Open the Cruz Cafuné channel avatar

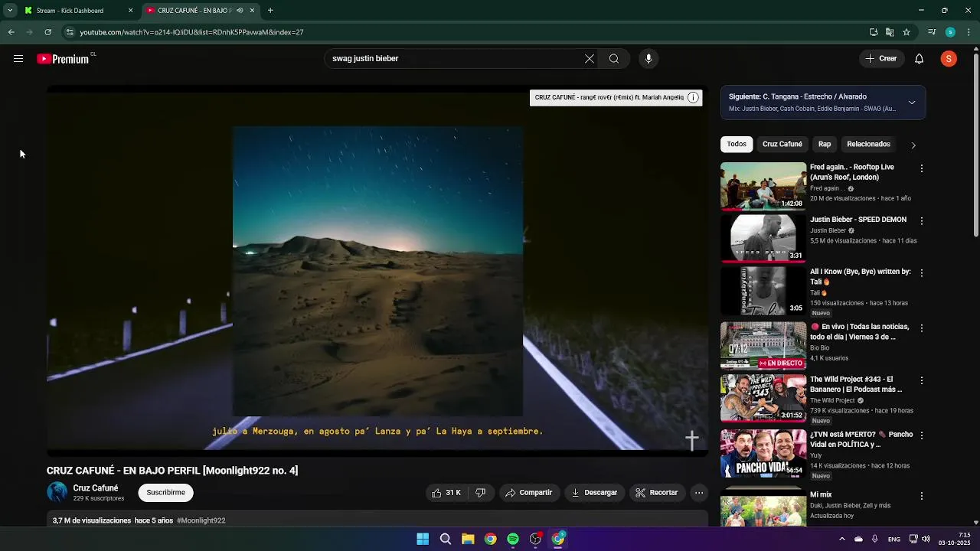pyautogui.click(x=57, y=492)
